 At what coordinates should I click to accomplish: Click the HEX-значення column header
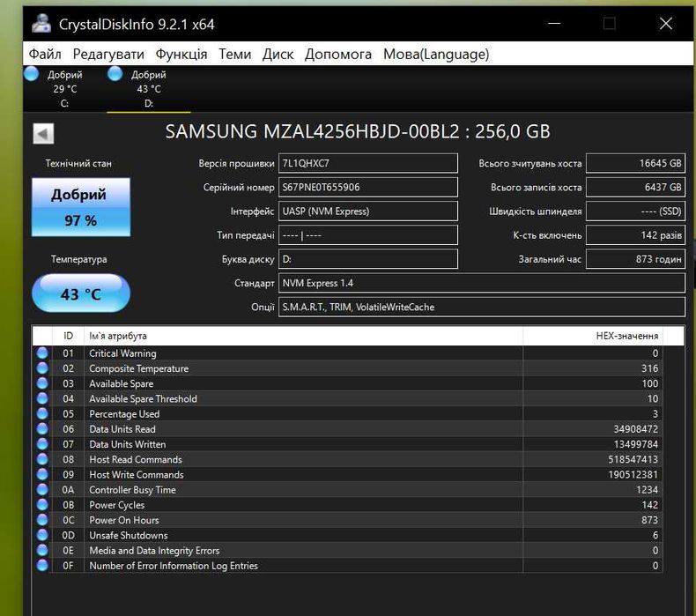[x=593, y=336]
